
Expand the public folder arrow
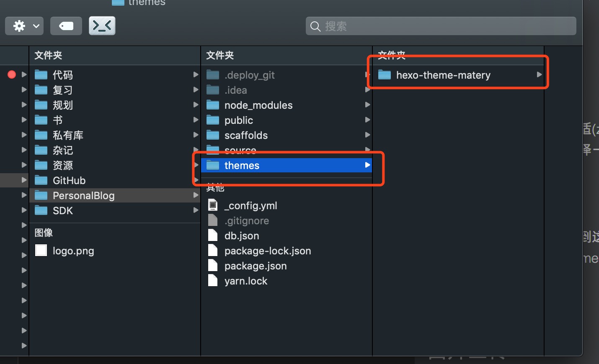click(x=367, y=120)
